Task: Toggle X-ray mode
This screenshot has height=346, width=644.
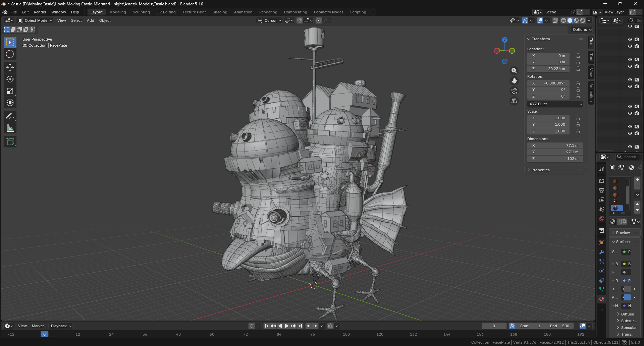Action: [x=555, y=20]
